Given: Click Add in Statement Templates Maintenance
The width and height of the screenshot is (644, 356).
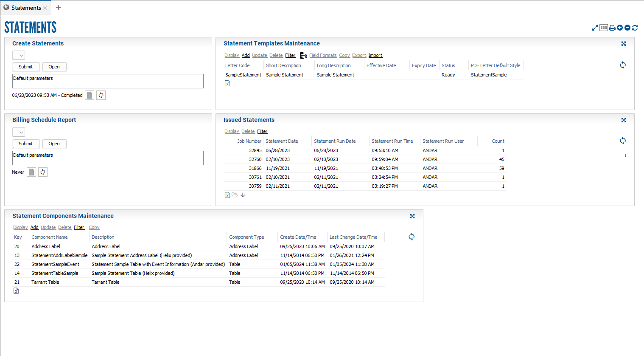Looking at the screenshot, I should click(x=246, y=55).
